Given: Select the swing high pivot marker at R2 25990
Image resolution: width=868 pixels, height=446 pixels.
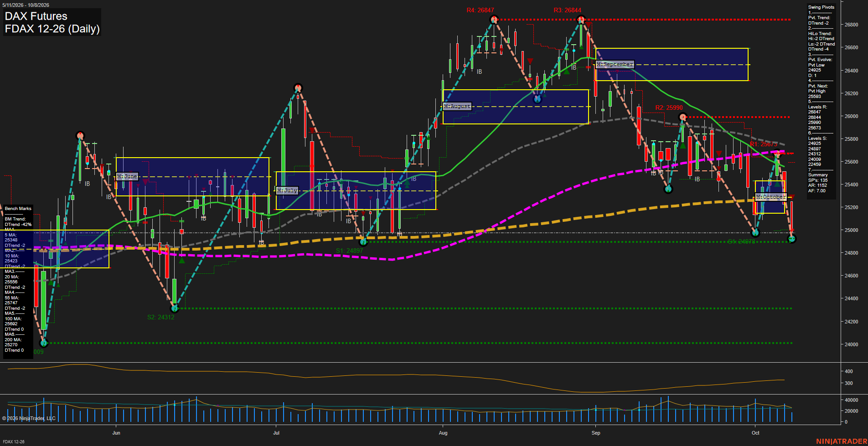Looking at the screenshot, I should (x=683, y=117).
